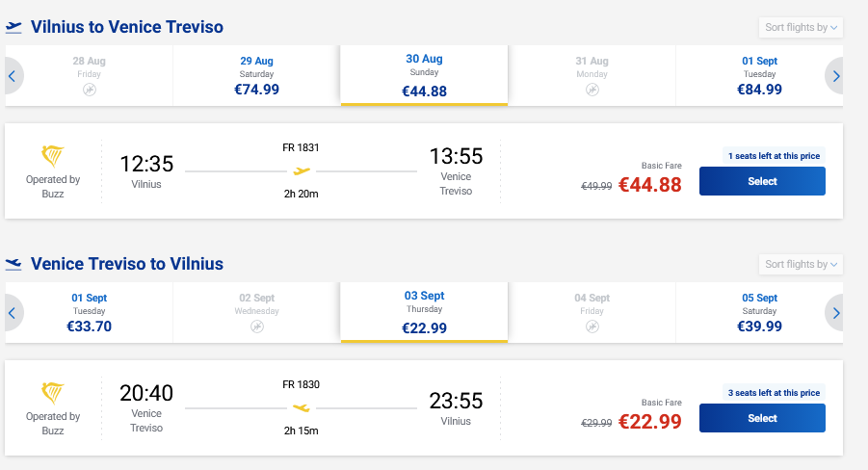Click the outbound previous dates arrow
Screen dimensions: 868x470
point(13,76)
